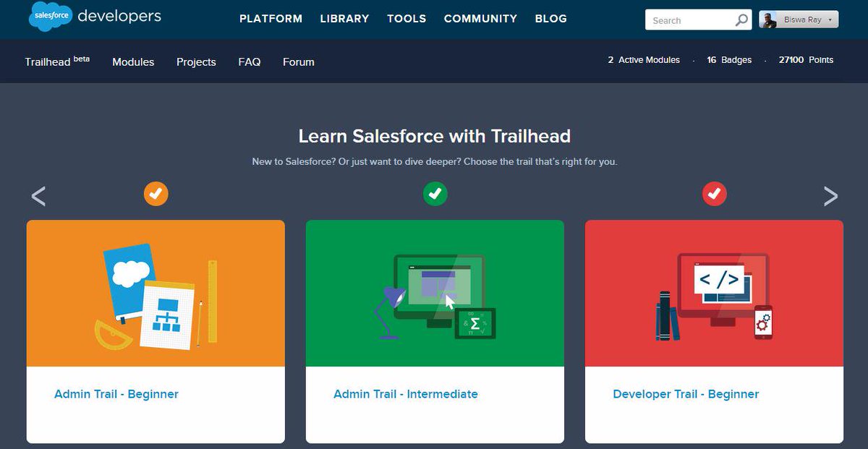
Task: Open the Biswa Ray user dropdown
Action: click(799, 20)
